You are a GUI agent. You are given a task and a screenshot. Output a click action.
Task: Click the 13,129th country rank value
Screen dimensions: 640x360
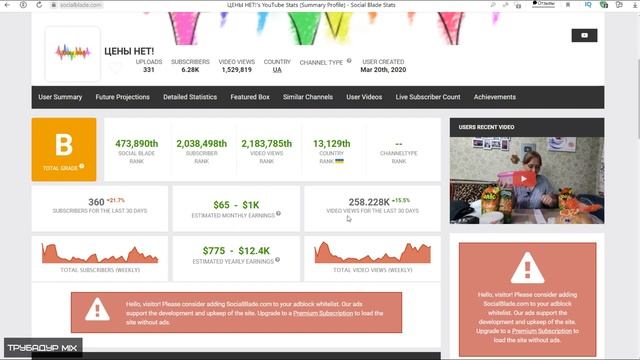(331, 144)
